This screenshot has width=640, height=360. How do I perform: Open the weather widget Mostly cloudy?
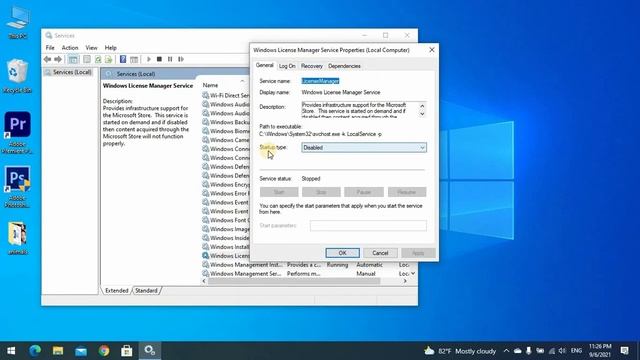point(460,351)
